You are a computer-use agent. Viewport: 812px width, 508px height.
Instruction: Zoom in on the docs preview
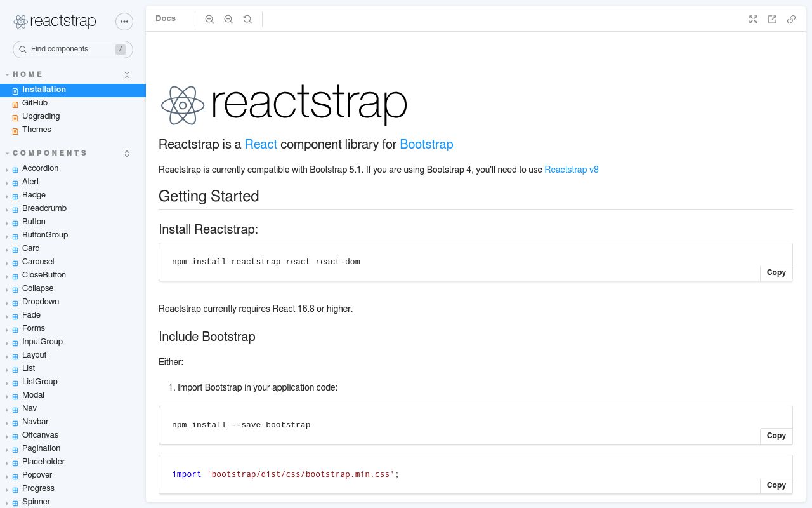coord(209,19)
